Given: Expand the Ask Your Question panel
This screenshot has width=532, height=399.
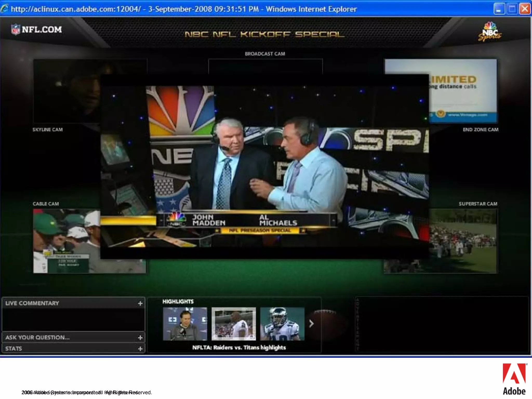Looking at the screenshot, I should click(140, 337).
